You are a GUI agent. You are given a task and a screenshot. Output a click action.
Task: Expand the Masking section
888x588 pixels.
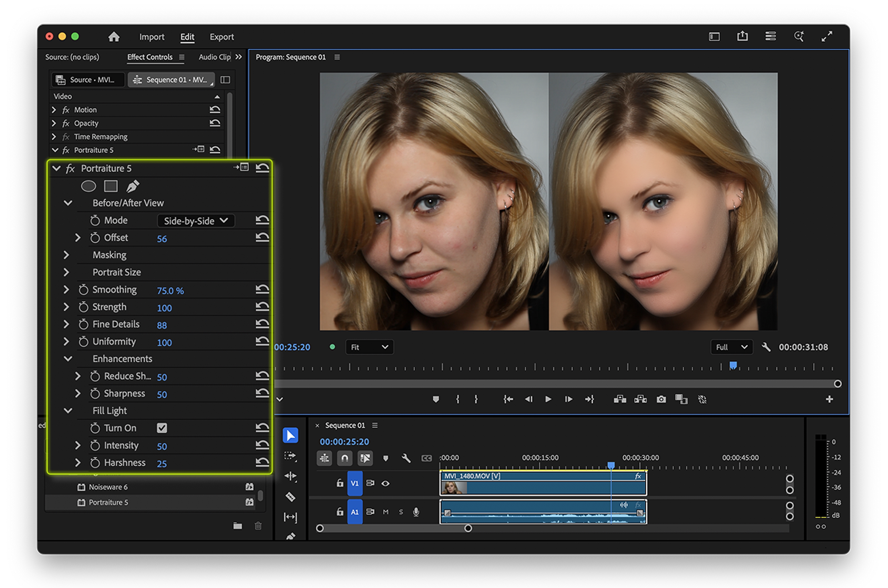point(66,255)
